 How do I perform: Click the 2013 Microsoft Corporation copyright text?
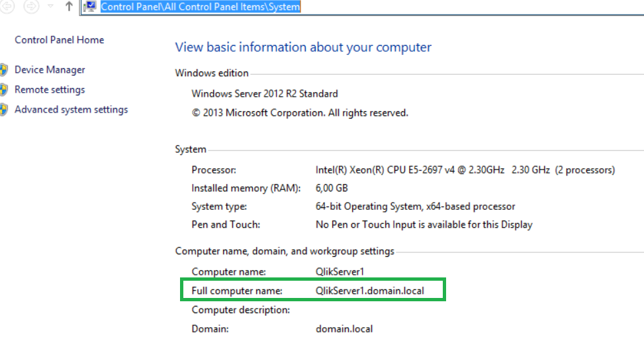tap(300, 113)
